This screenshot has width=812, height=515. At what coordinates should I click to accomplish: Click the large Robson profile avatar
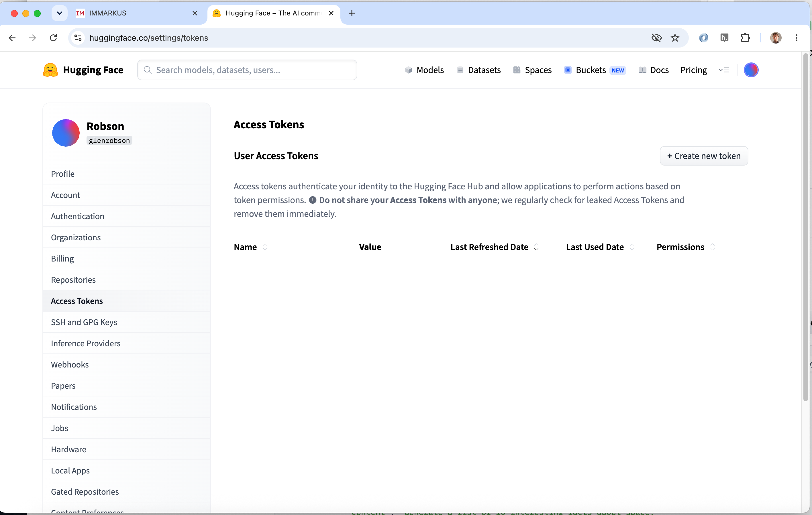[x=66, y=133]
